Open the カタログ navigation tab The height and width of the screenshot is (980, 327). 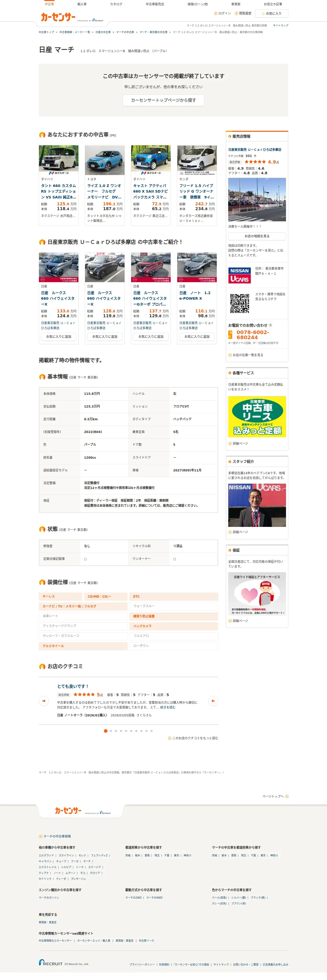tap(116, 4)
